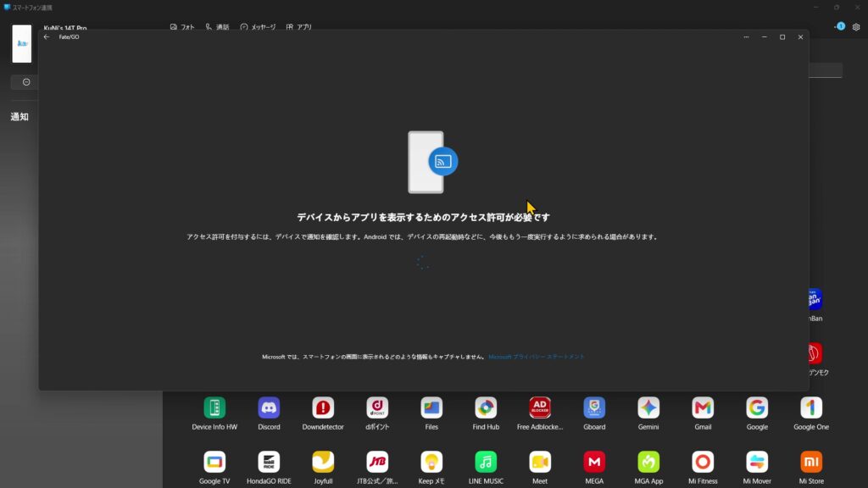Launch the Meet app
This screenshot has width=868, height=488.
coord(540,462)
